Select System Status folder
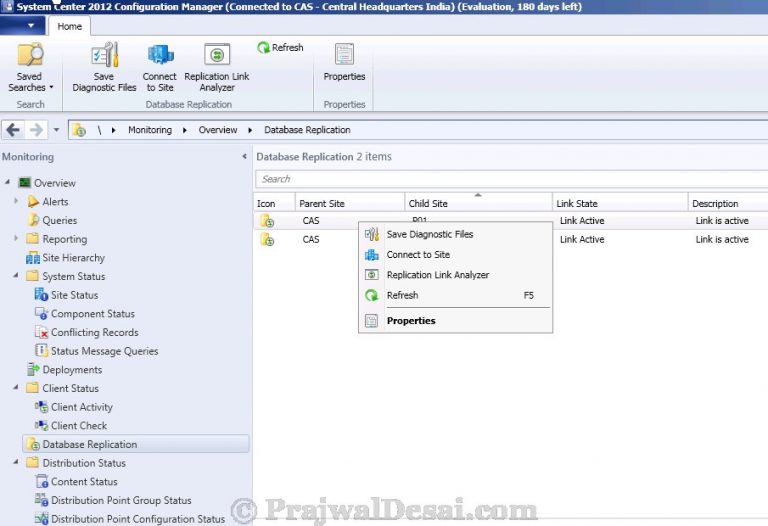768x526 pixels. point(32,276)
